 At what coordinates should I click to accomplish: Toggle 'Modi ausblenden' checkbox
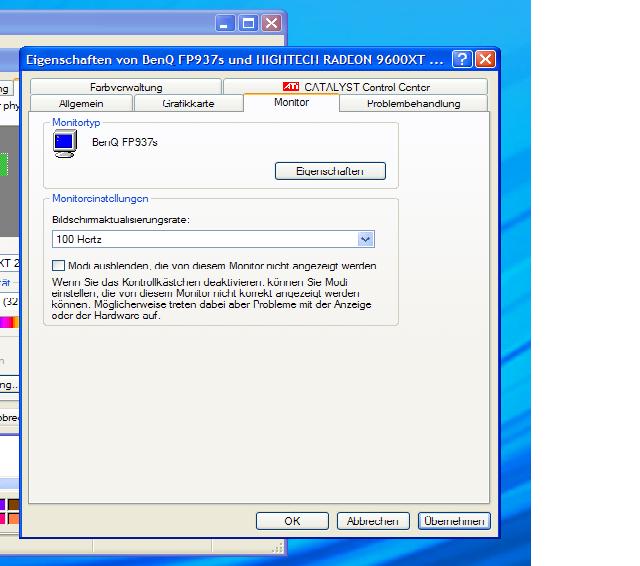coord(58,266)
